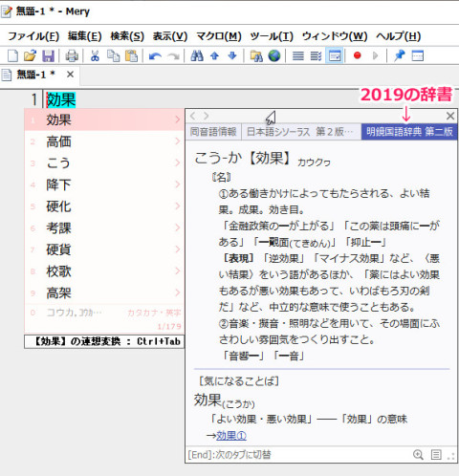Create a new file with toolbar icon

[12, 56]
